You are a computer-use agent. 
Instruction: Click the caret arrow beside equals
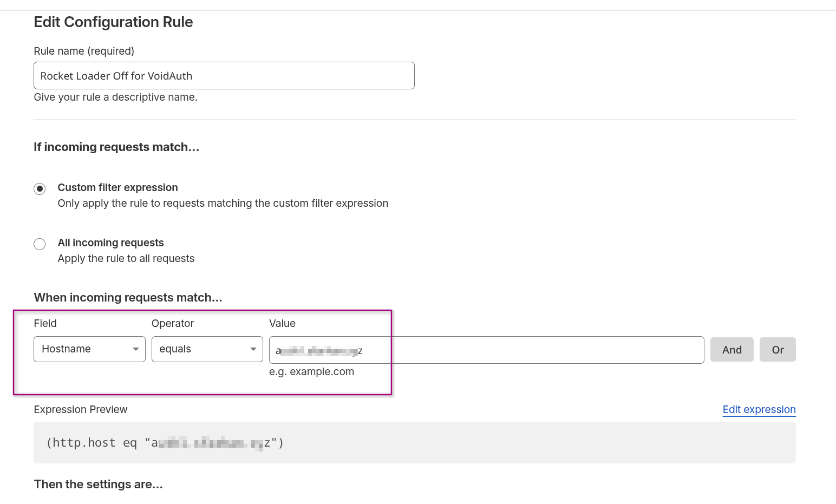click(253, 349)
